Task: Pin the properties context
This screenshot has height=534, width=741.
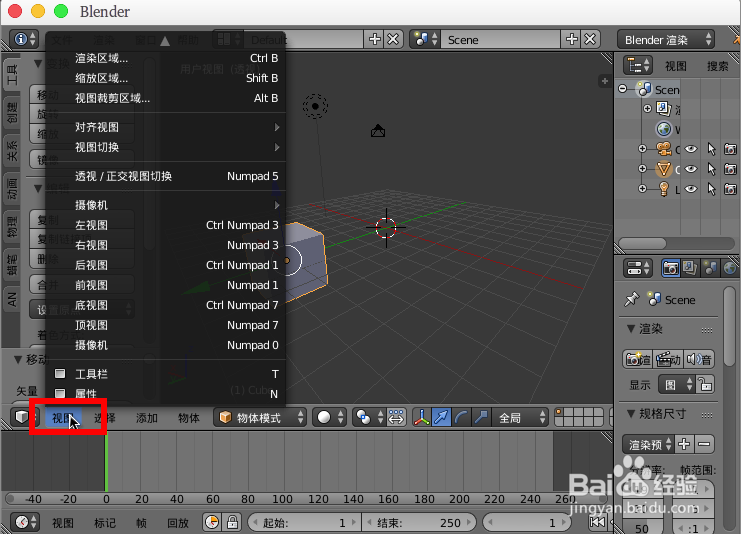Action: (631, 300)
